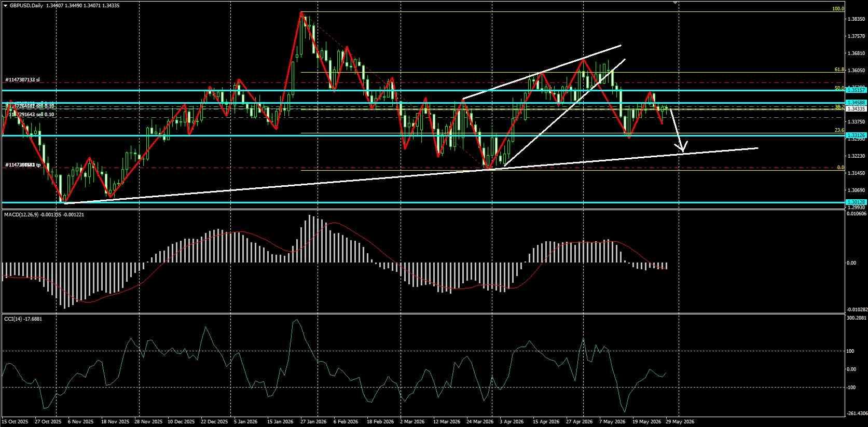Screen dimensions: 868x427
Task: Click the Fibonacci 0.0 level label
Action: [x=841, y=168]
